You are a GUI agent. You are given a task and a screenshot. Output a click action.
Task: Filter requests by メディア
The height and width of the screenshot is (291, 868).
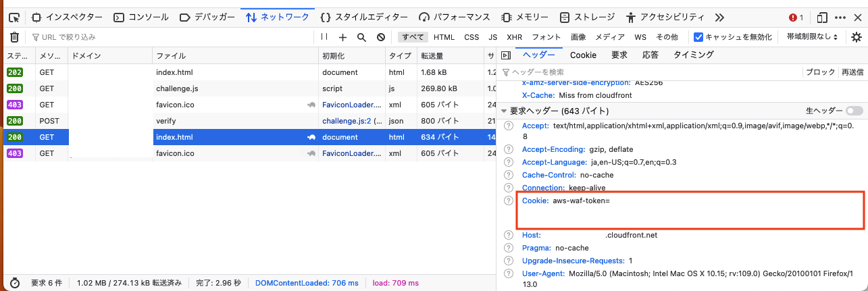click(610, 37)
